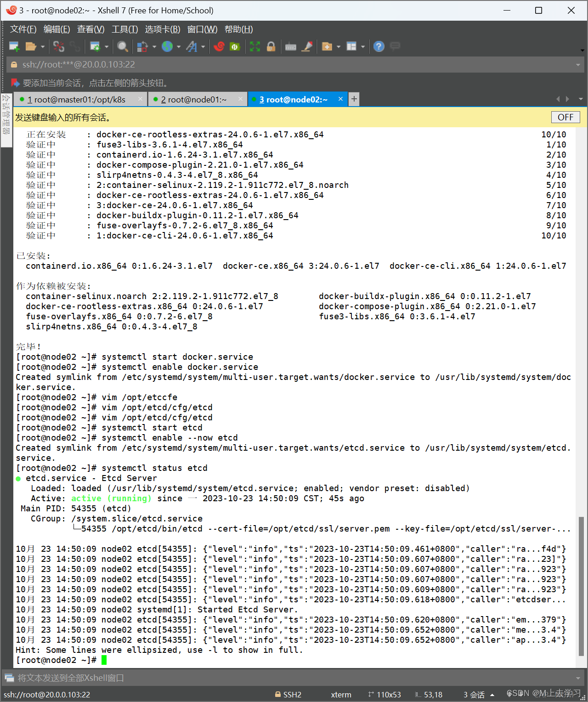Click the terminal vertical scrollbar thumb
The width and height of the screenshot is (588, 702).
click(581, 586)
